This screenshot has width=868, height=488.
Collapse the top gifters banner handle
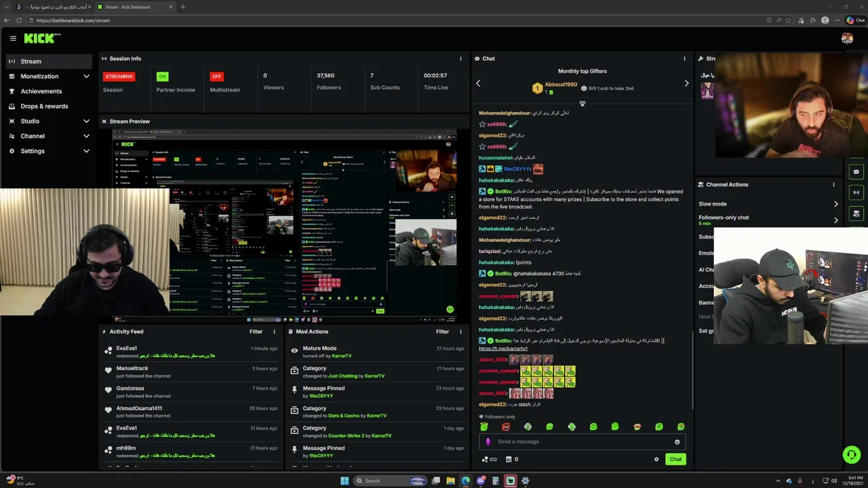(582, 104)
